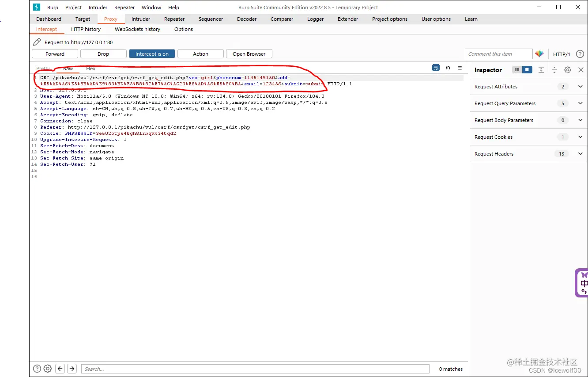588x377 pixels.
Task: Open the HTTP history sub-tab
Action: [86, 29]
